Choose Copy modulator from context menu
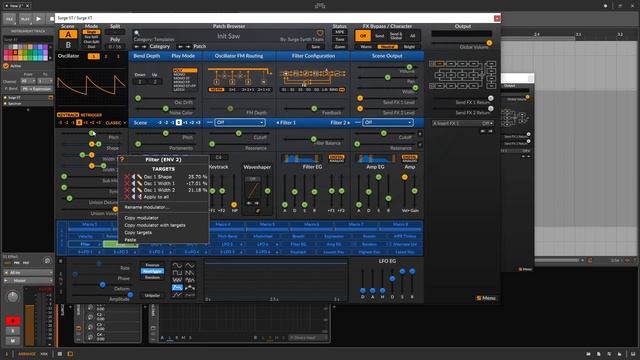 141,218
